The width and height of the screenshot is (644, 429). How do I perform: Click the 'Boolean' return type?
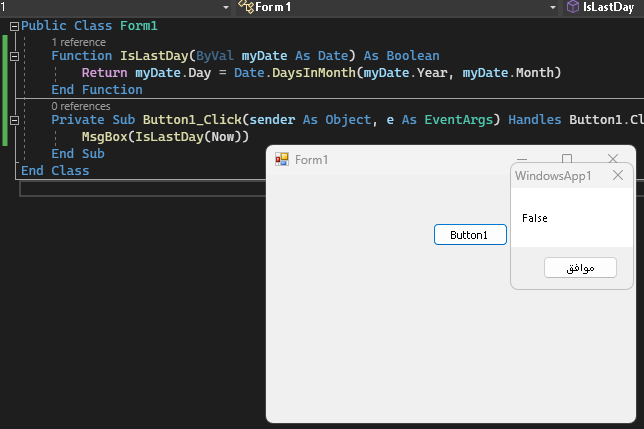(x=413, y=56)
